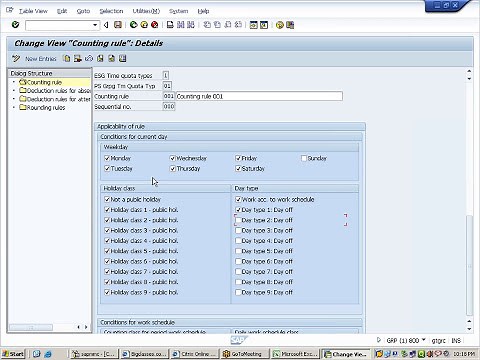480x360 pixels.
Task: Open the GRP (1) 800 system dropdown
Action: pyautogui.click(x=424, y=340)
